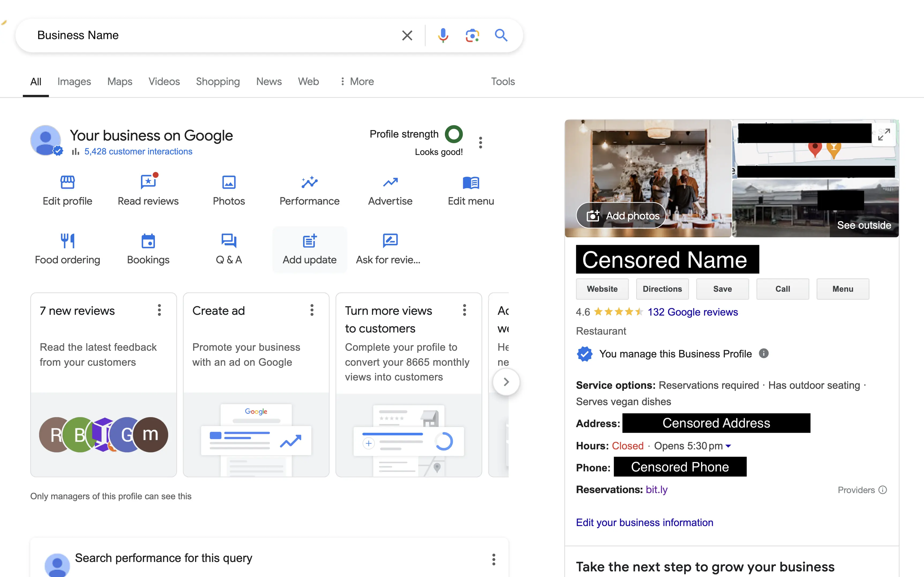Switch to the Maps tab

tap(120, 81)
